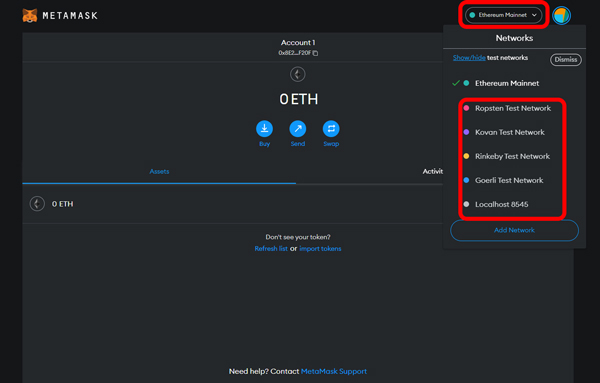Switch to Ropsten Test Network
The image size is (600, 383).
coord(512,108)
